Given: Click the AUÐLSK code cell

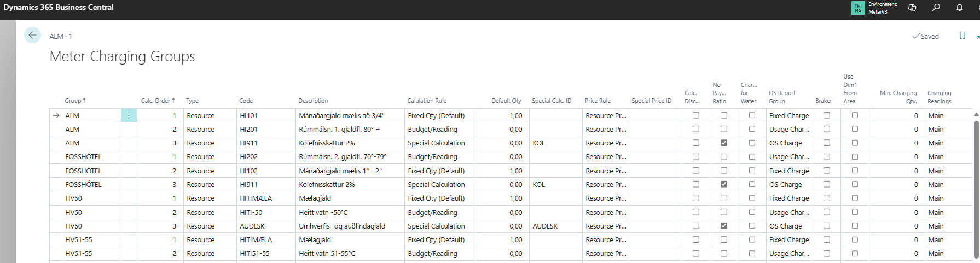Looking at the screenshot, I should [252, 226].
